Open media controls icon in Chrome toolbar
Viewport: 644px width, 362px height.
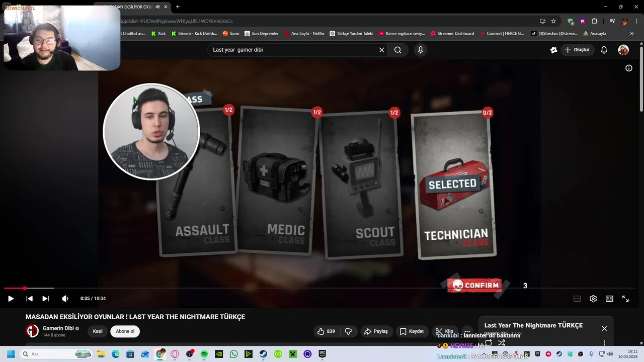click(x=612, y=21)
